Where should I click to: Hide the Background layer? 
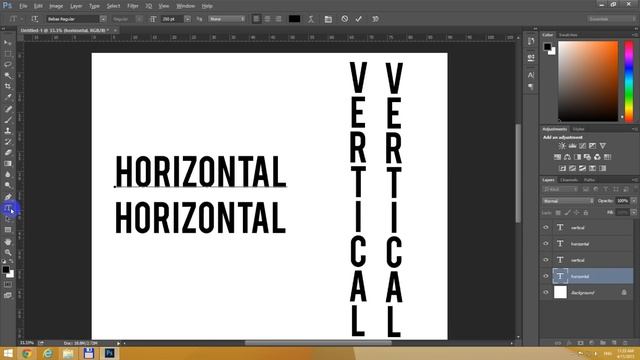point(546,292)
